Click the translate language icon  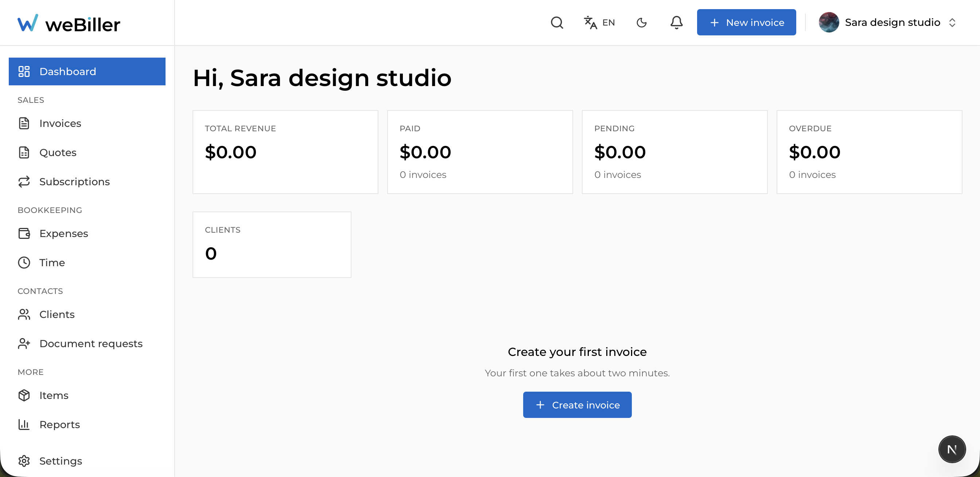coord(590,23)
